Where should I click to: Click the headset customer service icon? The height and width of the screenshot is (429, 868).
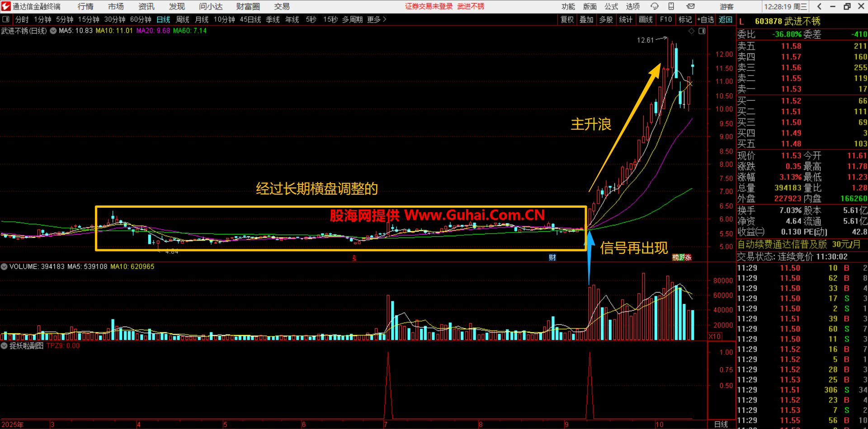point(654,6)
